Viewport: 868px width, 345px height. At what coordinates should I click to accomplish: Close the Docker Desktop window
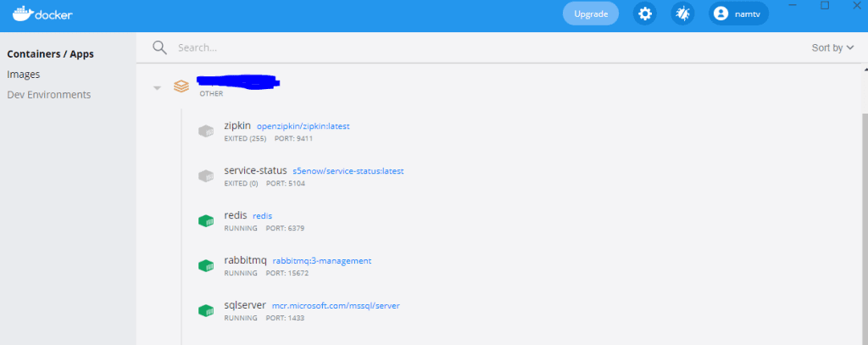(857, 5)
